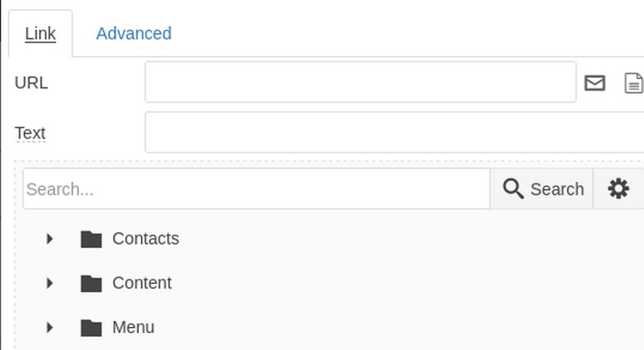Click inside the Search... box
This screenshot has height=350, width=644.
(257, 188)
